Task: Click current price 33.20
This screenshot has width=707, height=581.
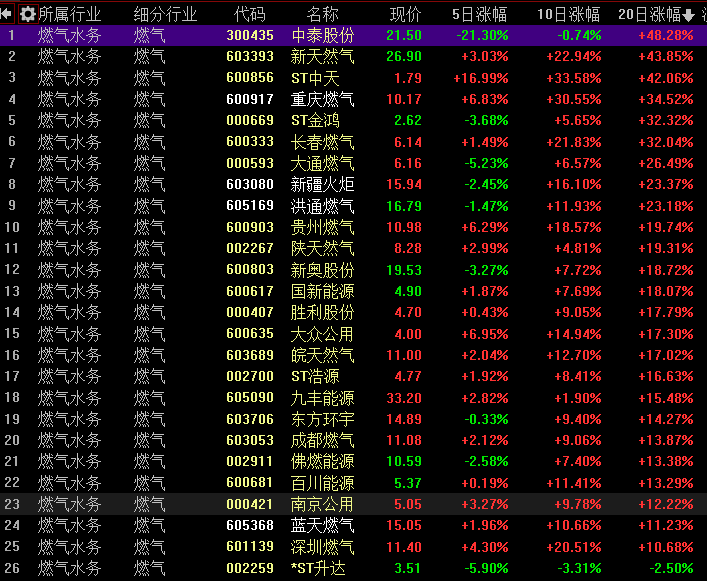Action: [404, 398]
